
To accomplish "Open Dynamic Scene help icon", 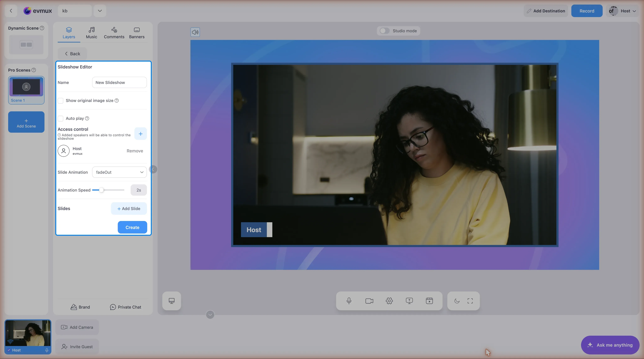I will [42, 28].
